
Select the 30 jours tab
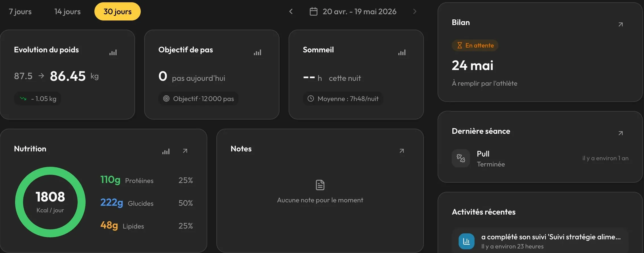117,11
